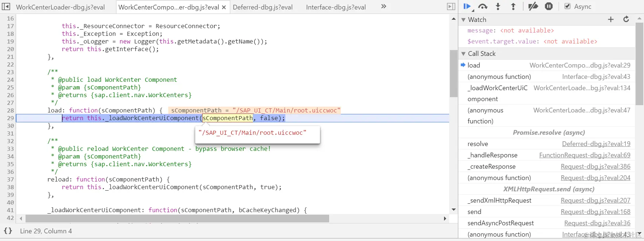Click the reload function name on line 37

[x=58, y=179]
